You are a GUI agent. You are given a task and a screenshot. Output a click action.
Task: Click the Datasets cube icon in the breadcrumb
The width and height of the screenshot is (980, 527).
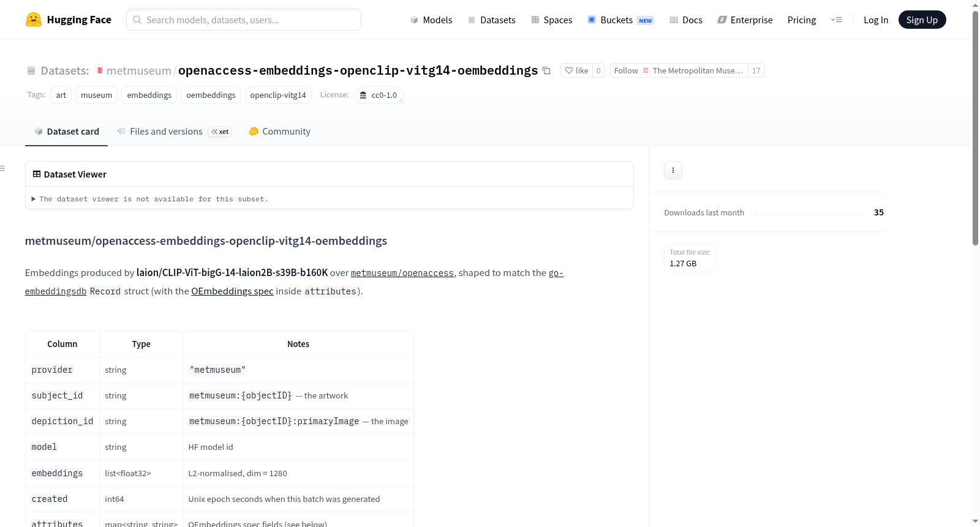[31, 70]
